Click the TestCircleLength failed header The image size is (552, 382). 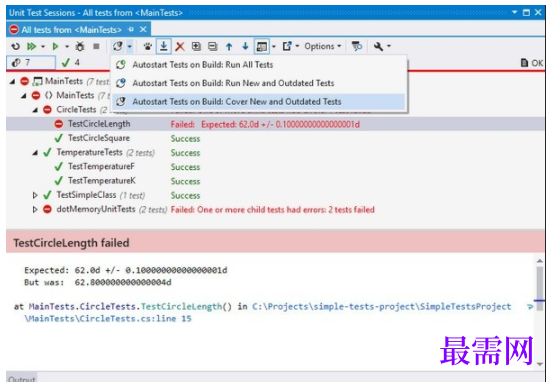pyautogui.click(x=71, y=243)
